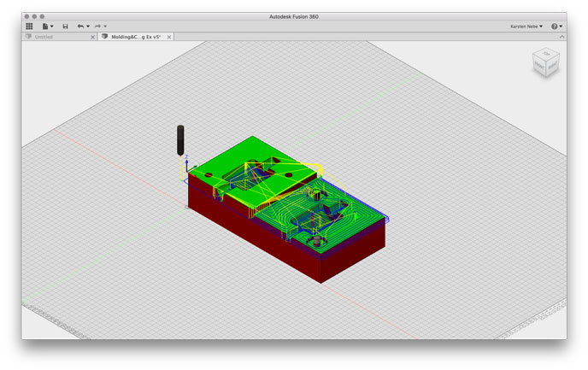Screen dimensions: 588x370
Task: Click the ViewCube orientation widget
Action: [546, 62]
